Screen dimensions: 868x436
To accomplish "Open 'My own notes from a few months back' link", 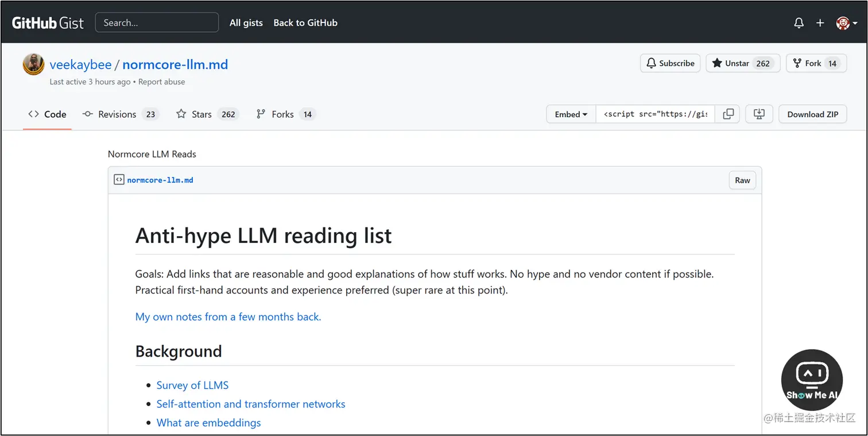I will pyautogui.click(x=228, y=317).
